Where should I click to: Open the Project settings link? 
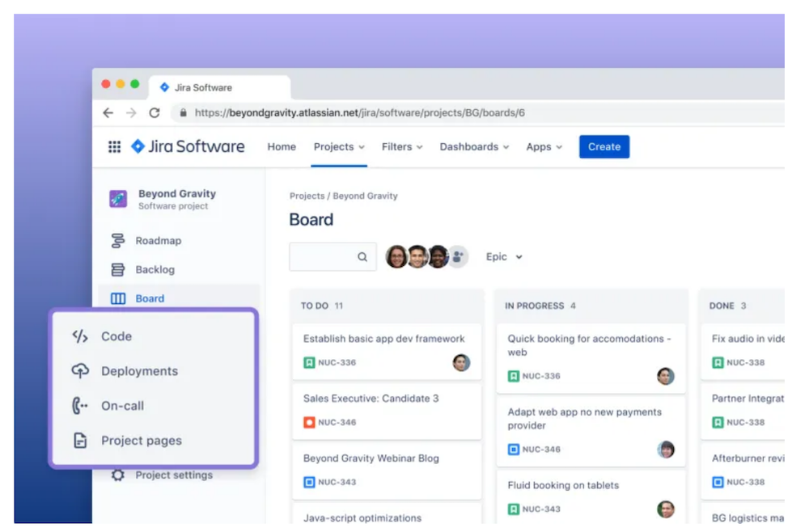click(x=174, y=475)
